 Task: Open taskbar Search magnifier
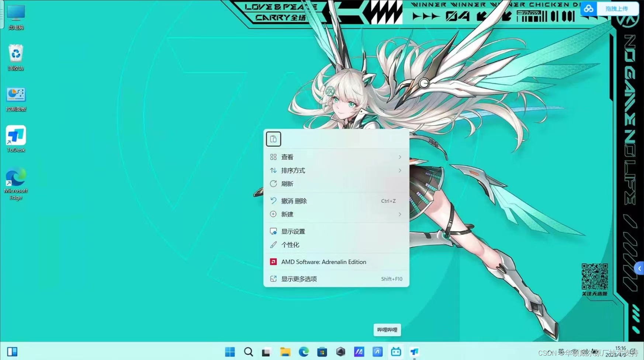[249, 352]
